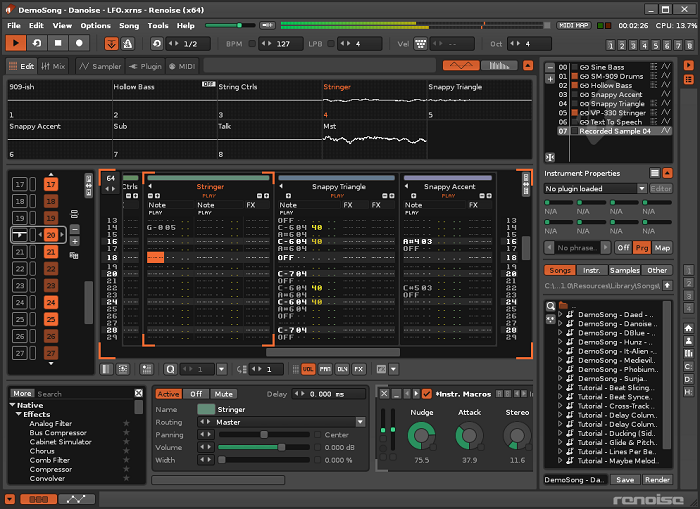Mute the Stringer track with the Mute button
This screenshot has height=509, width=700.
pos(223,394)
